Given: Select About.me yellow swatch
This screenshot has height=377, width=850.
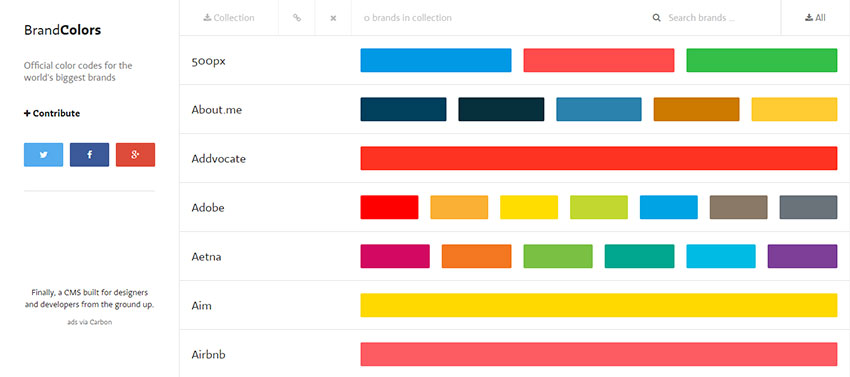Looking at the screenshot, I should [794, 110].
